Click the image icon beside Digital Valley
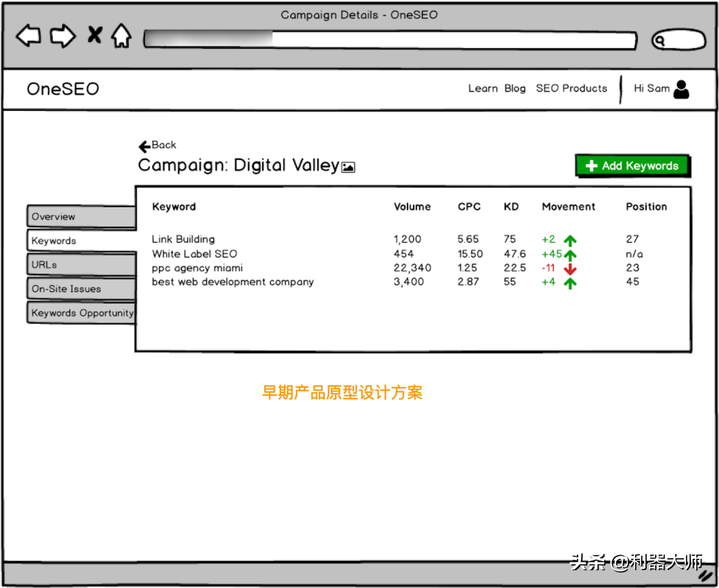719x588 pixels. coord(348,167)
